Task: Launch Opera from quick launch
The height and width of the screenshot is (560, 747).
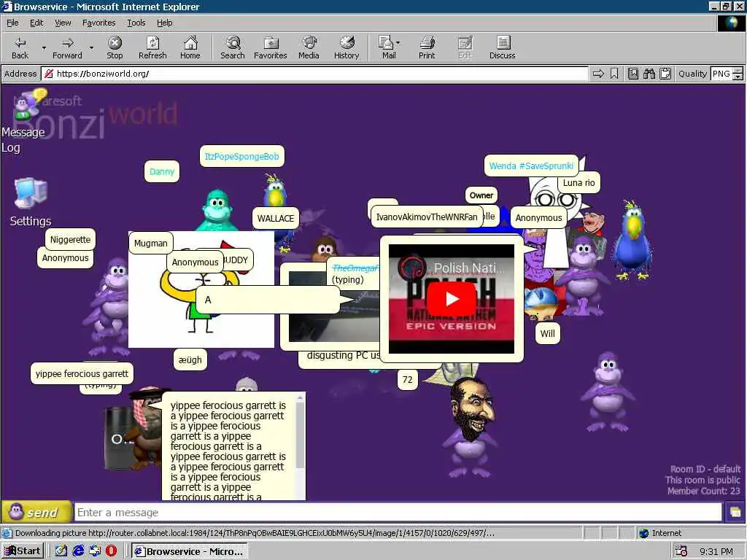Action: tap(111, 551)
